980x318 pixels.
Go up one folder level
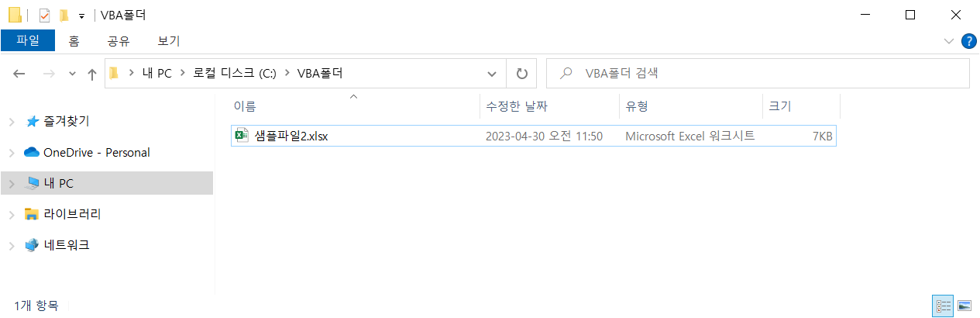click(92, 74)
